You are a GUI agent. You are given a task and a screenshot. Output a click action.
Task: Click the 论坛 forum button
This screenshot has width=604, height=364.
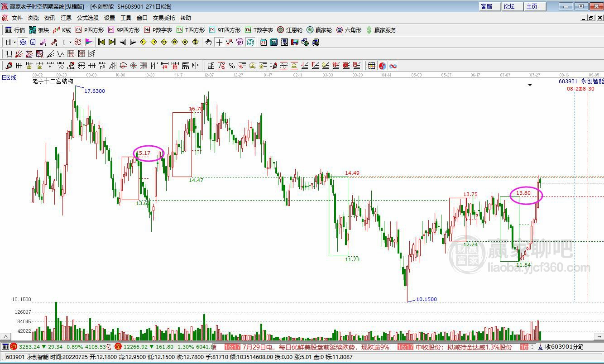pyautogui.click(x=512, y=6)
